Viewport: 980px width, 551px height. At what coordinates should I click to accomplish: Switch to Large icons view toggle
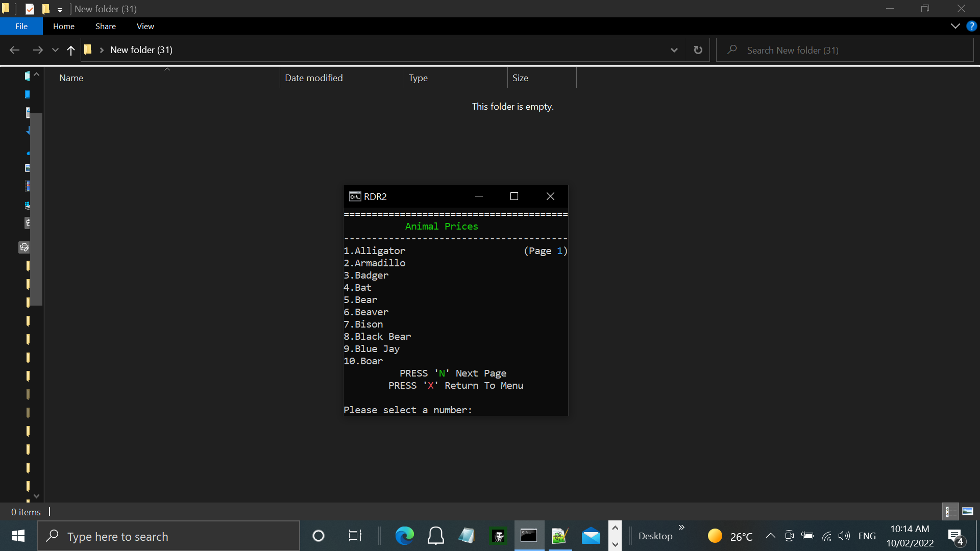click(x=968, y=511)
